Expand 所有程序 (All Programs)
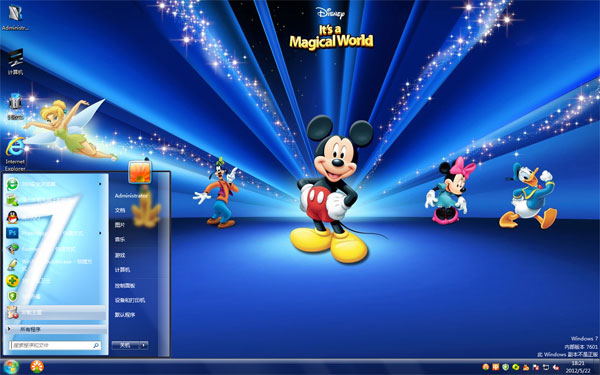Viewport: 600px width, 375px height. (56, 329)
